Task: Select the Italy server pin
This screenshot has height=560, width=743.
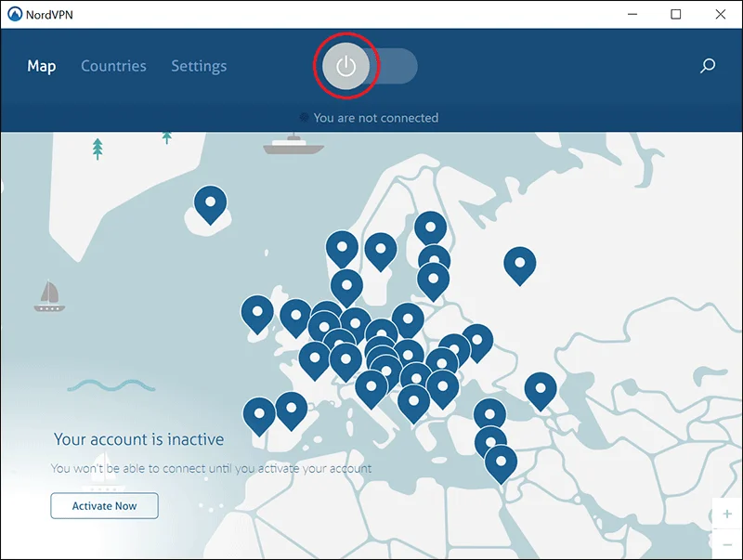Action: pos(371,389)
